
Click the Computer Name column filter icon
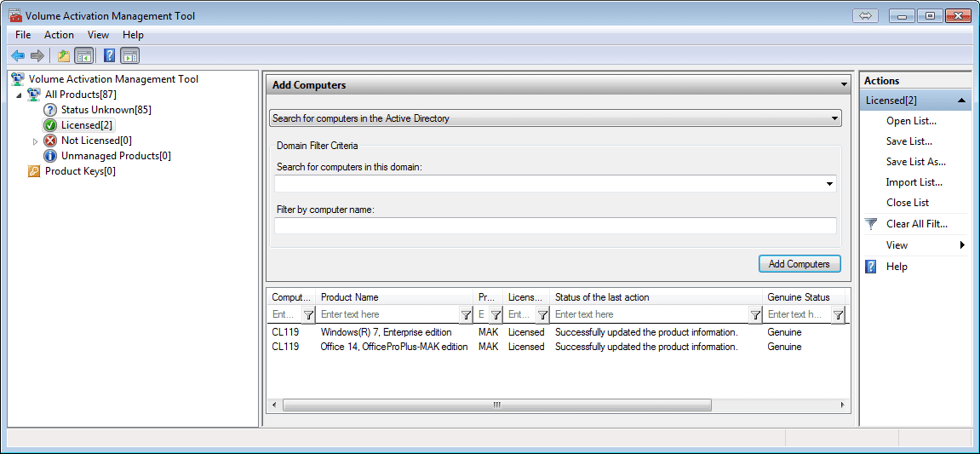click(308, 314)
